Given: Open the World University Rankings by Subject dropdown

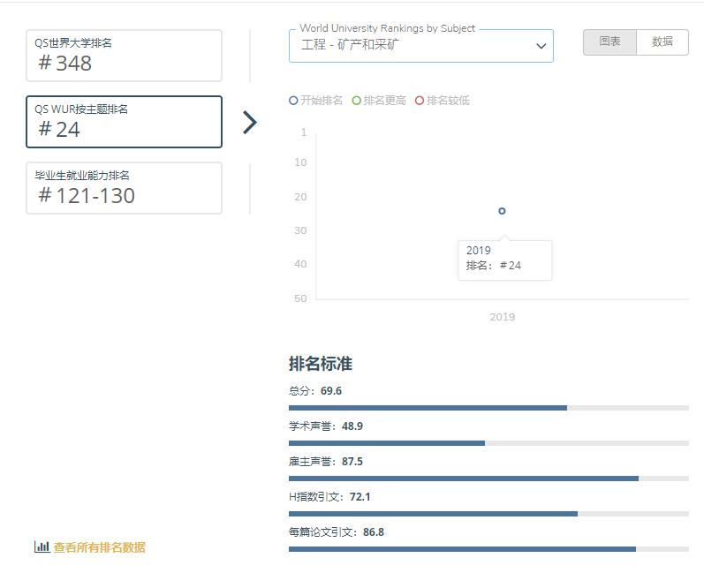Looking at the screenshot, I should (420, 46).
